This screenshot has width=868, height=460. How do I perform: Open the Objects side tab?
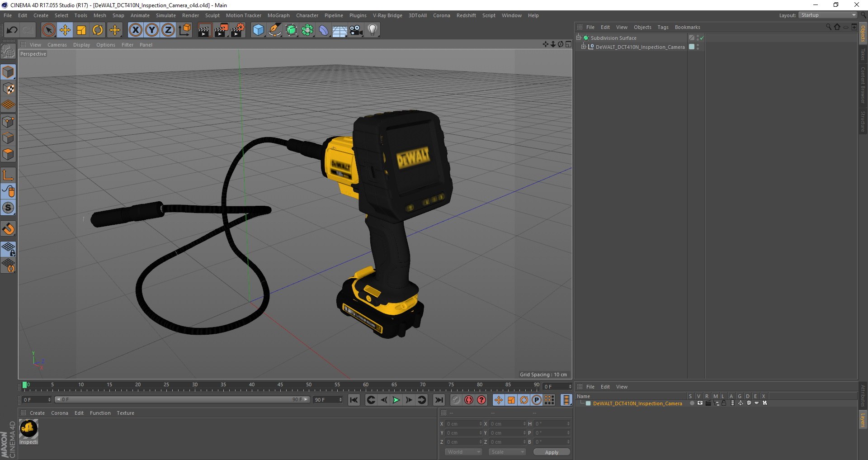(863, 33)
